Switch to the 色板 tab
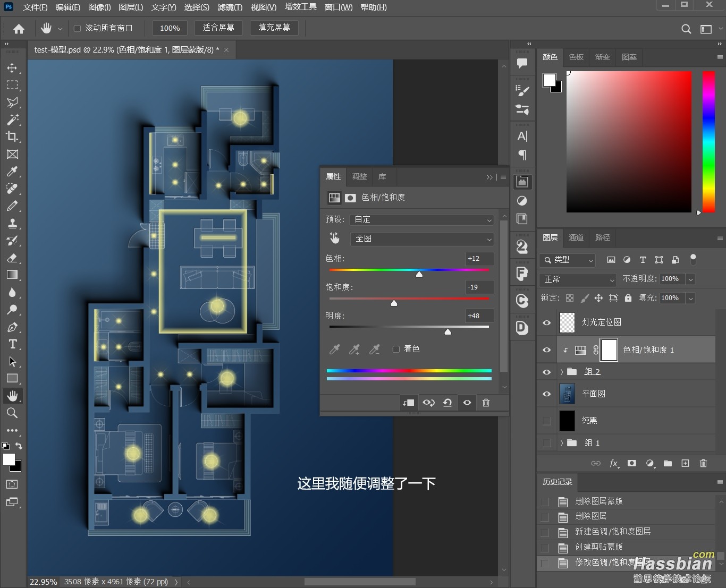 pos(576,57)
